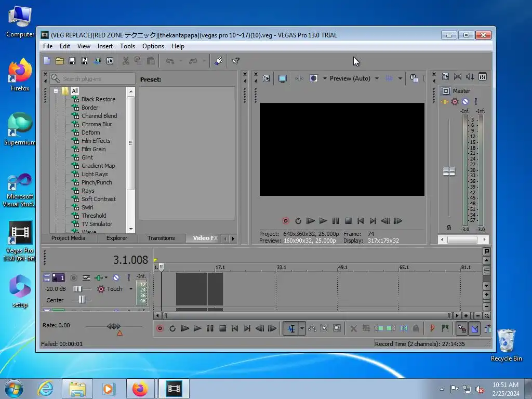Select the Envelope Edit Tool
This screenshot has width=532, height=399.
[312, 328]
